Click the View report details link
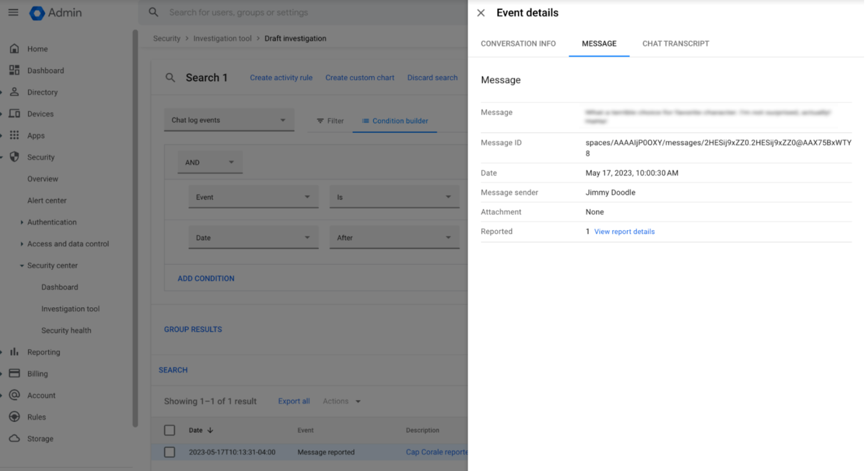Viewport: 868px width, 471px height. tap(624, 232)
